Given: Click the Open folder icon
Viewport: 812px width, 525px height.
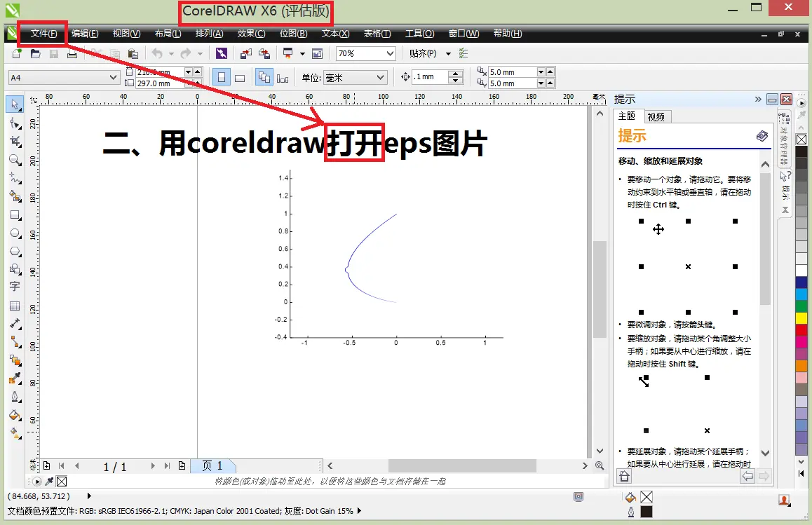Looking at the screenshot, I should click(x=35, y=53).
